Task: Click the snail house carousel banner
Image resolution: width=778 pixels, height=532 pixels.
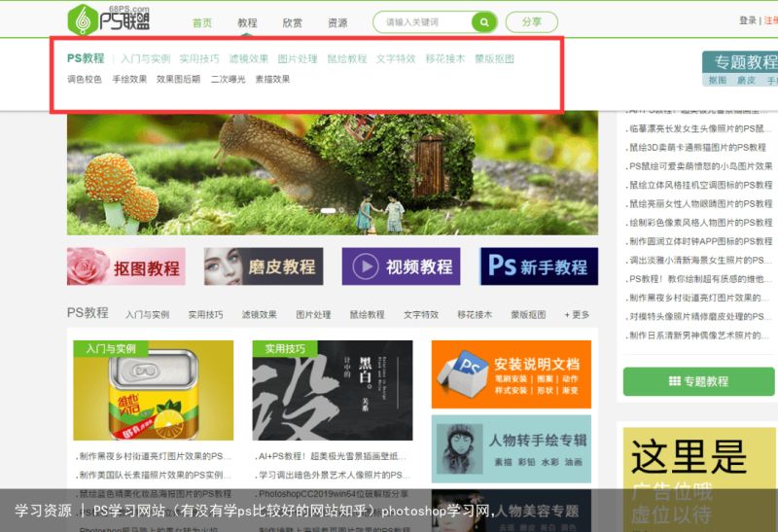Action: 333,174
